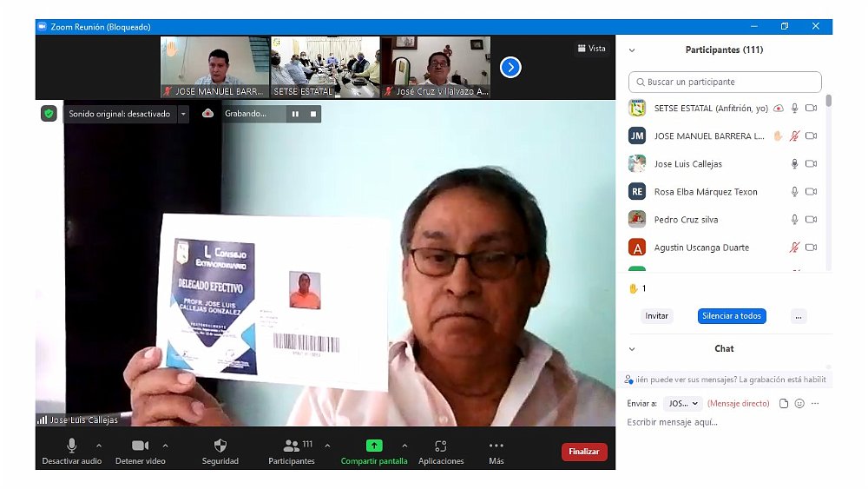Expand audio options arrow next to microphone
The height and width of the screenshot is (489, 868).
click(98, 446)
